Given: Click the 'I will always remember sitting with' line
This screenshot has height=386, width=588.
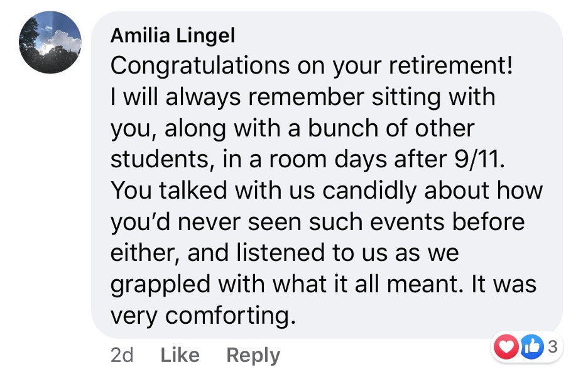Looking at the screenshot, I should 303,97.
